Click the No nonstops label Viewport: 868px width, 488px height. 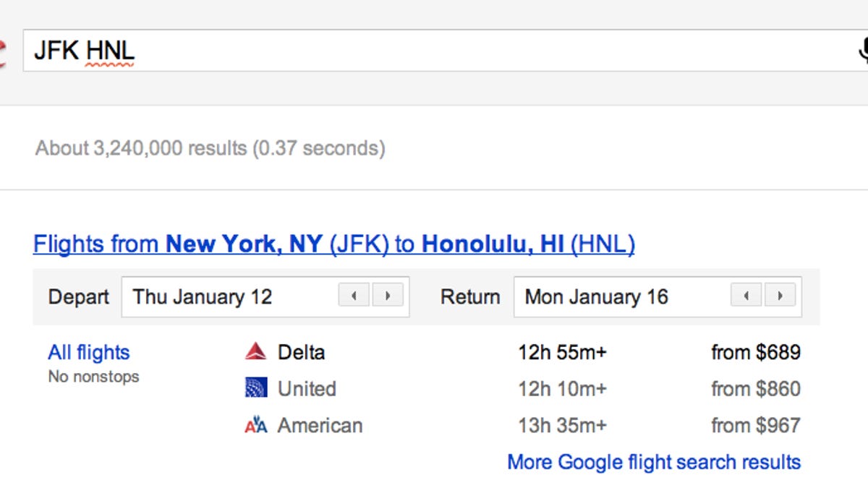(93, 376)
